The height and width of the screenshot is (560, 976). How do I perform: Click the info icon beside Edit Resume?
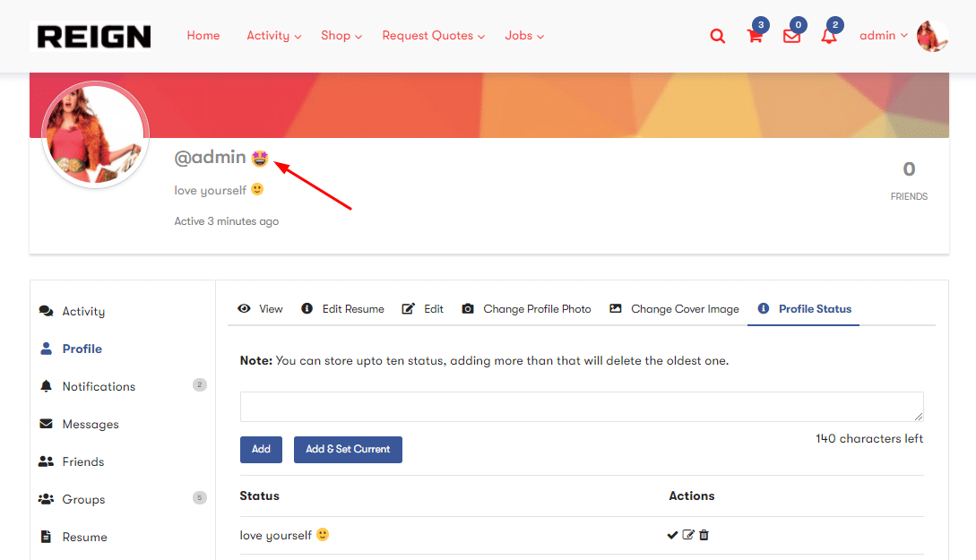[307, 308]
